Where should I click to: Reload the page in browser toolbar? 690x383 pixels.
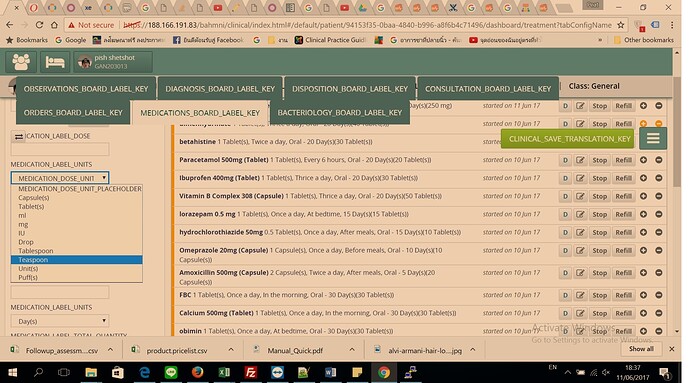39,25
